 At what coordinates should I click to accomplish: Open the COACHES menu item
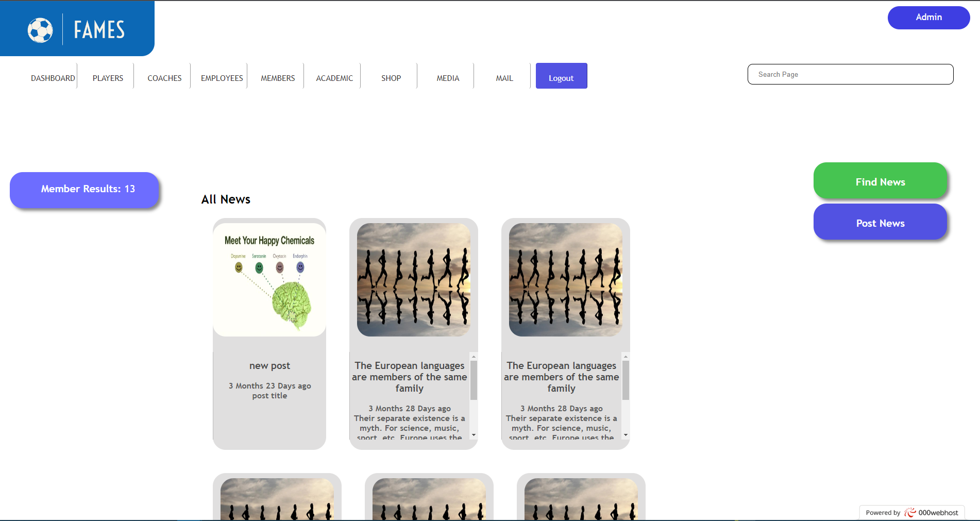click(x=164, y=78)
